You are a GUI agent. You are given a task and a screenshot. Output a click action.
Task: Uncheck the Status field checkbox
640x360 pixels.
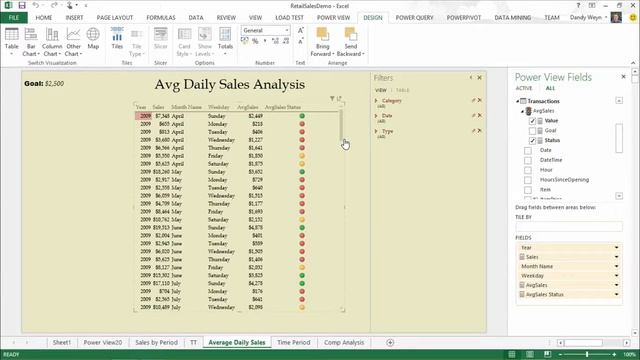[532, 140]
